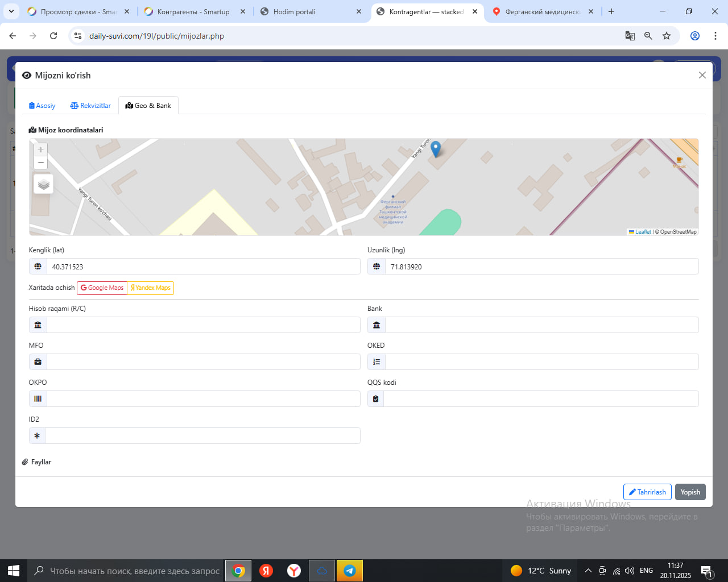Image resolution: width=728 pixels, height=582 pixels.
Task: Open location in Google Maps
Action: point(102,288)
